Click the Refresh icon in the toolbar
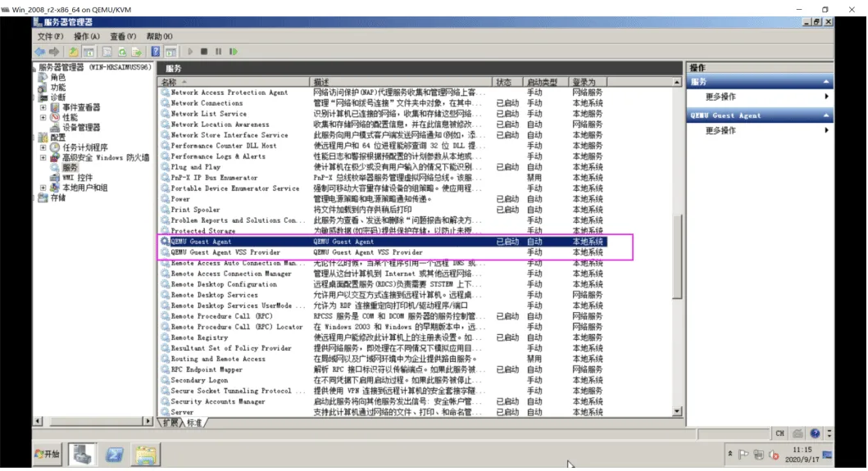Image resolution: width=868 pixels, height=471 pixels. tap(122, 52)
